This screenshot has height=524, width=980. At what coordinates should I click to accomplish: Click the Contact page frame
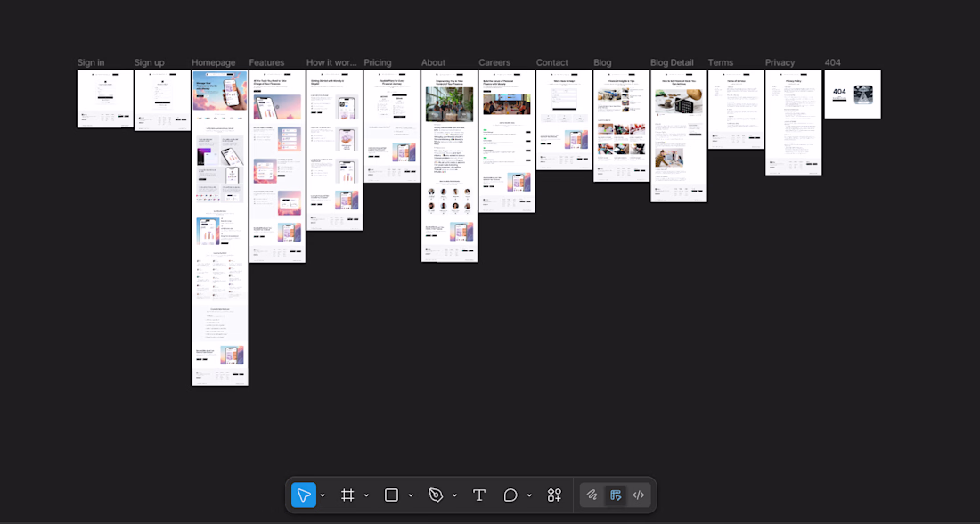564,120
